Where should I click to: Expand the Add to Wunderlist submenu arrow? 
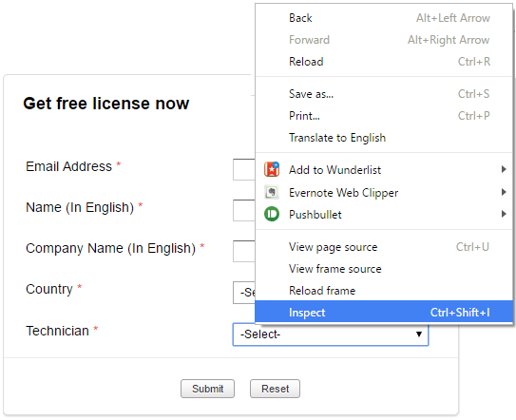click(504, 169)
